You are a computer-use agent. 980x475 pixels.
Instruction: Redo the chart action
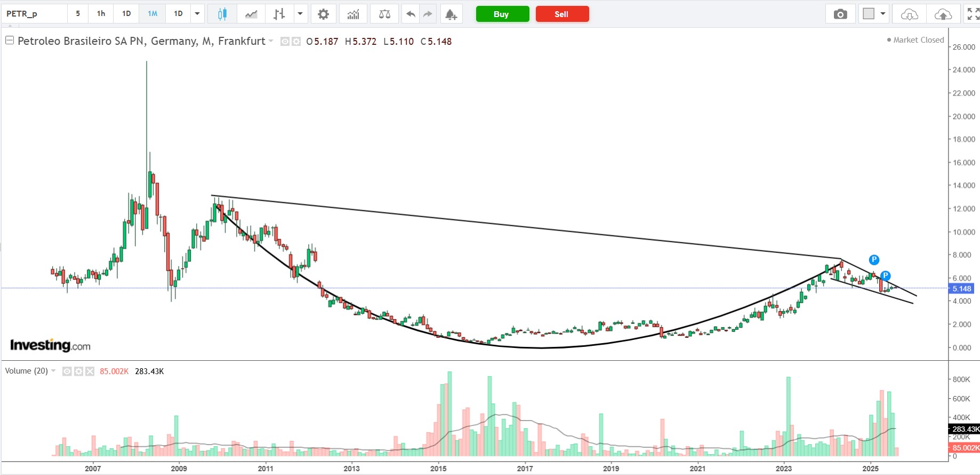click(428, 14)
